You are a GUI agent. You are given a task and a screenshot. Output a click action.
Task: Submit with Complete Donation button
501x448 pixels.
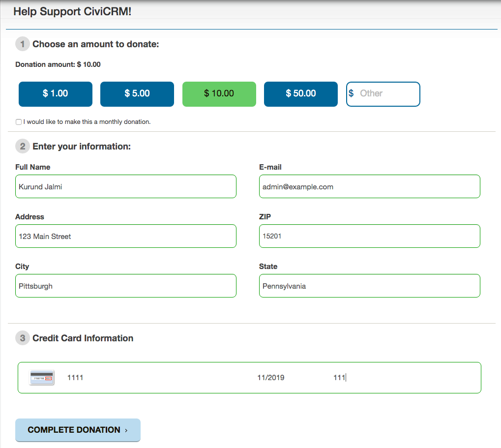[78, 430]
